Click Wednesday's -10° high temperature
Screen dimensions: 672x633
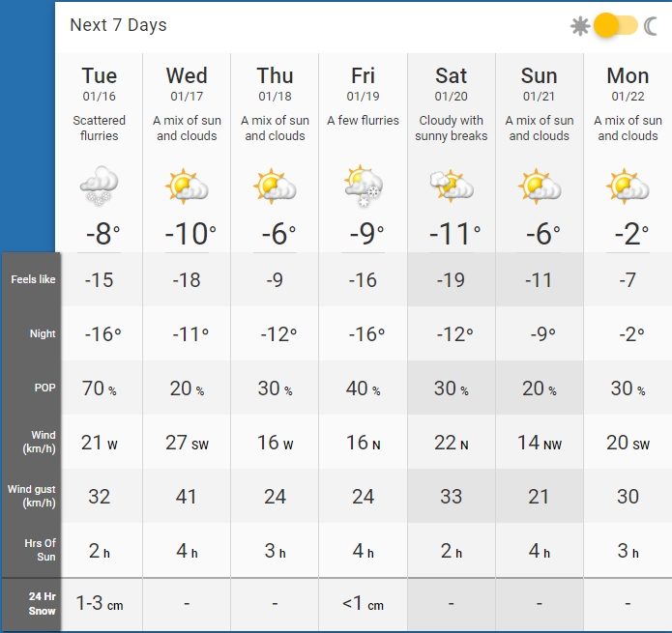pyautogui.click(x=190, y=234)
